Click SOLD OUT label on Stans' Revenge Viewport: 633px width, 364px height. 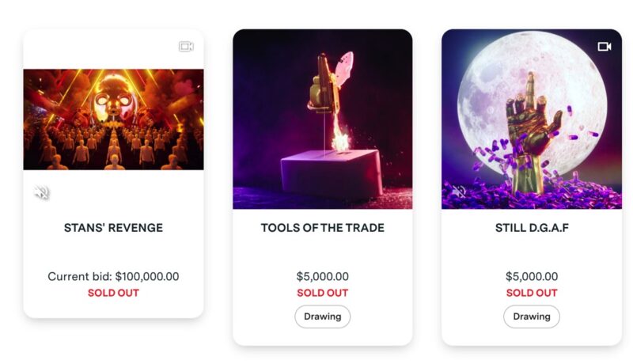pyautogui.click(x=113, y=293)
